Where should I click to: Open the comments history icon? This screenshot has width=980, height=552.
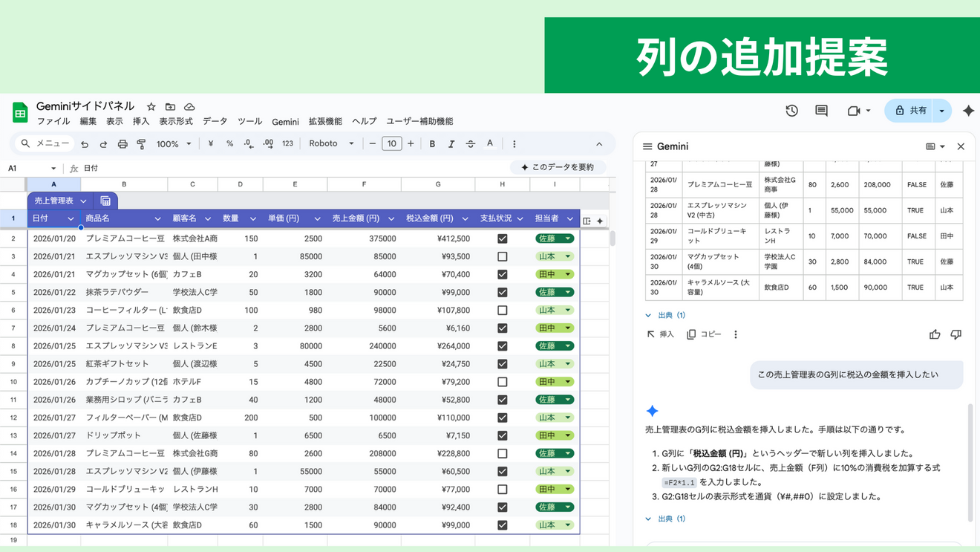(x=821, y=111)
